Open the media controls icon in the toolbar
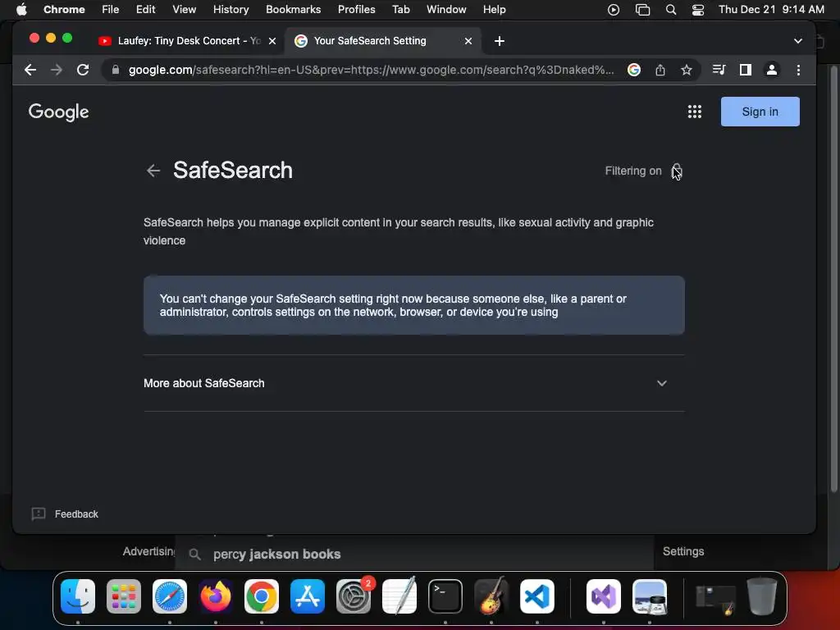The image size is (840, 630). coord(719,70)
